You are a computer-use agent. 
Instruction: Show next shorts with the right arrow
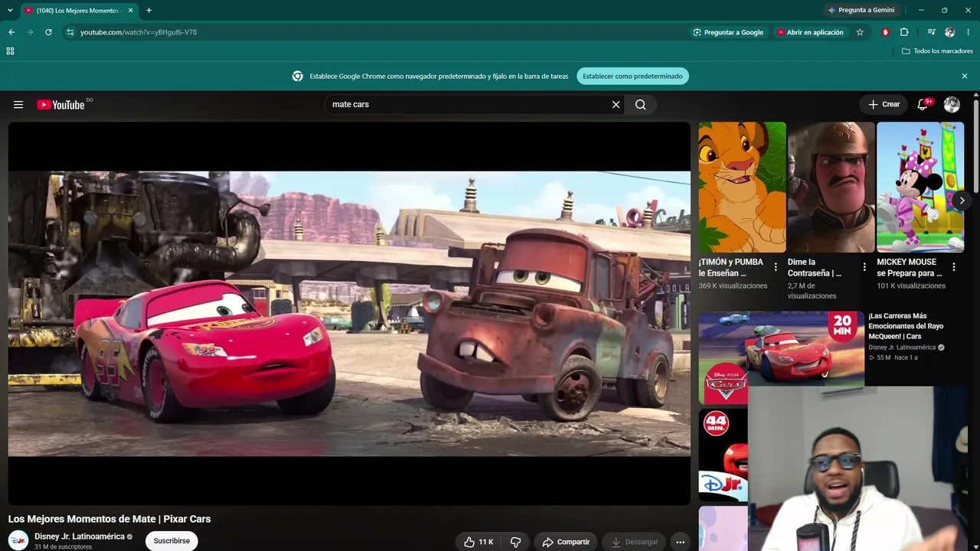click(962, 201)
